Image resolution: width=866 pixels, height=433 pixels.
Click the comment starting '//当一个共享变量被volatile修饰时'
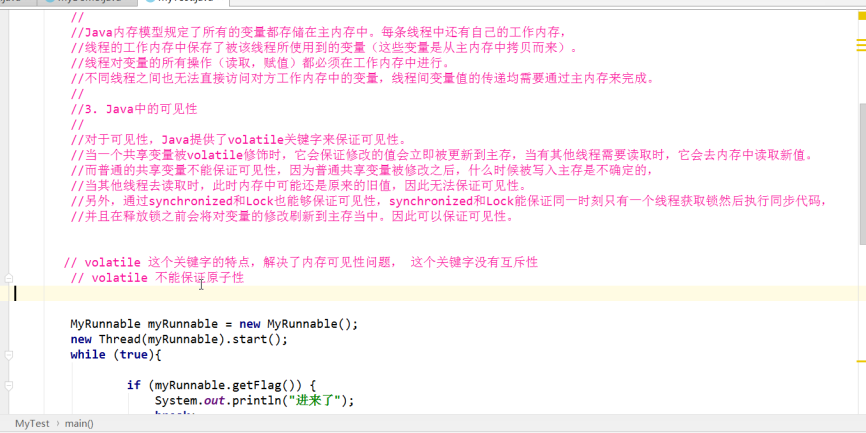(443, 155)
